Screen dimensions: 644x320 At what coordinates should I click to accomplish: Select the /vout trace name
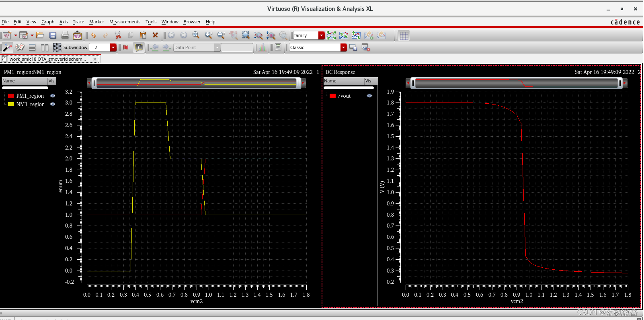coord(345,96)
